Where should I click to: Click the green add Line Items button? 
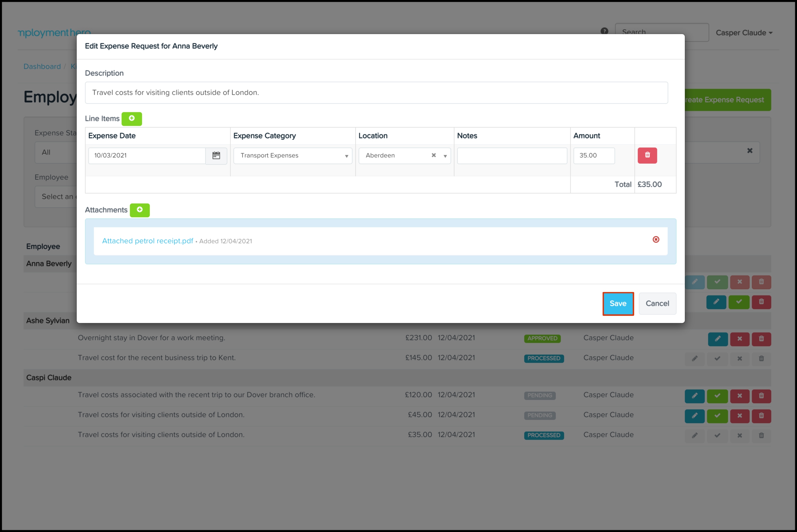[132, 118]
